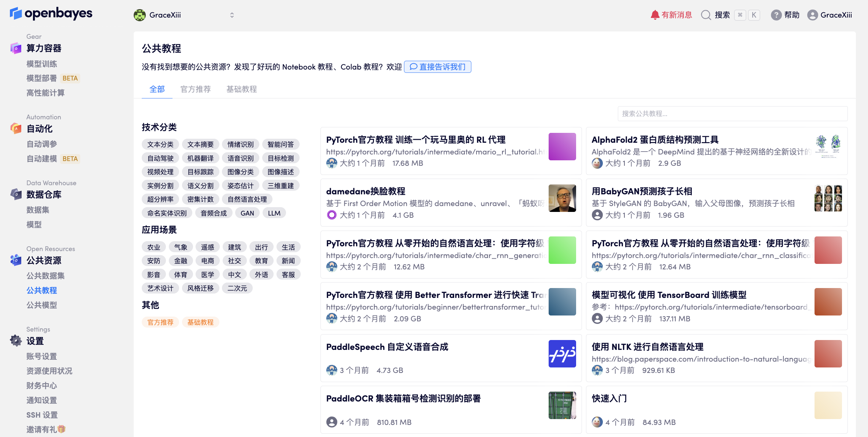Open 模型训练 in the sidebar

pyautogui.click(x=42, y=64)
